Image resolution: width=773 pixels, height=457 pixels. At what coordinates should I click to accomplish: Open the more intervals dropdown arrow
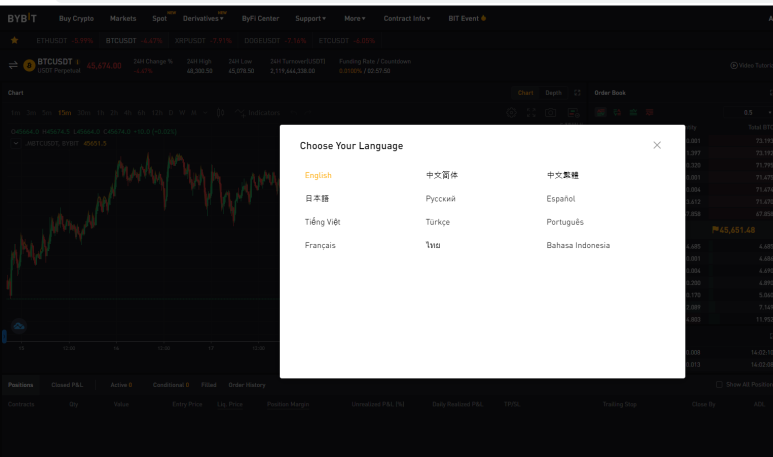(x=206, y=113)
